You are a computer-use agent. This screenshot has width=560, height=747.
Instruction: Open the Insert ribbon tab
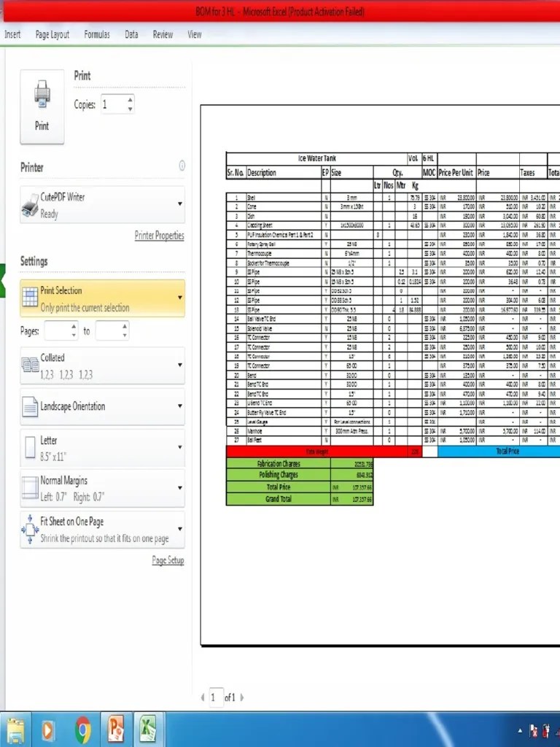[12, 34]
